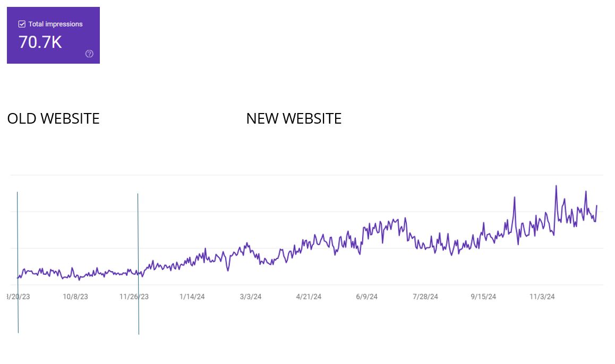Click the OLD WEBSITE annotation label
Image resolution: width=615 pixels, height=364 pixels.
pyautogui.click(x=53, y=118)
